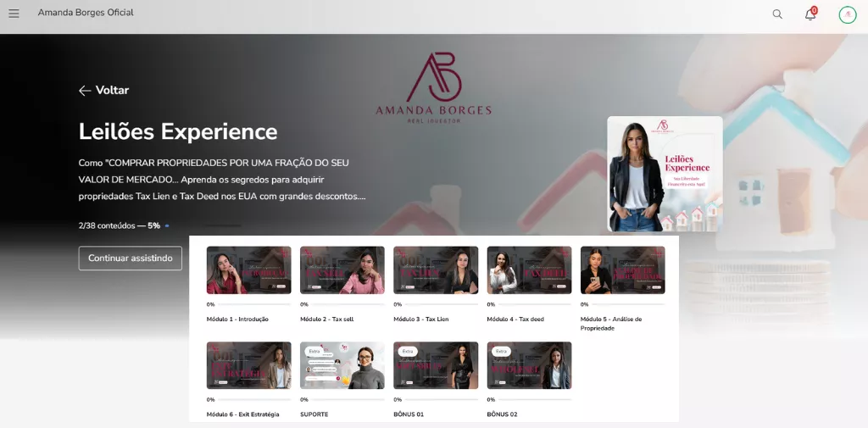Open the BÔNUS 01 thumbnail

pyautogui.click(x=436, y=365)
